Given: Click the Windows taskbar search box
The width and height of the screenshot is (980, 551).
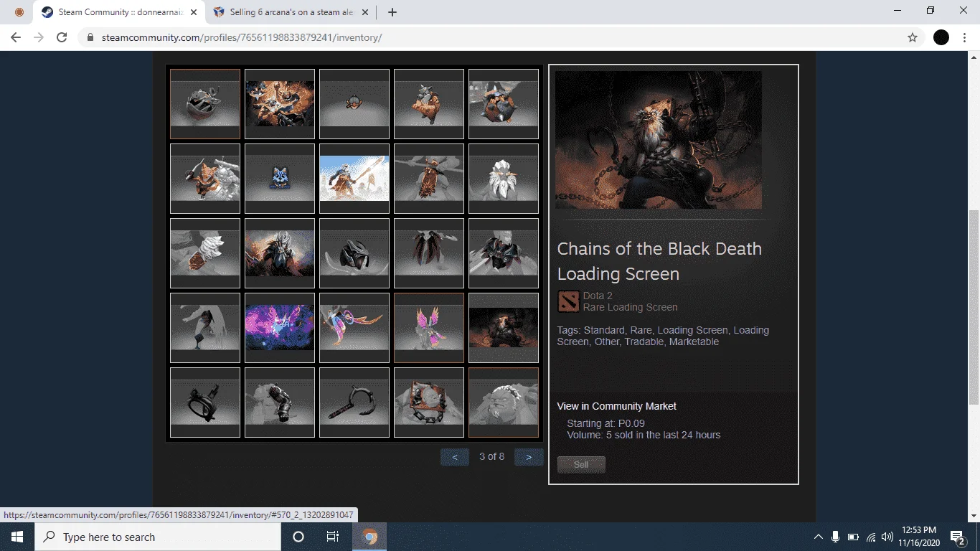Looking at the screenshot, I should pyautogui.click(x=158, y=537).
